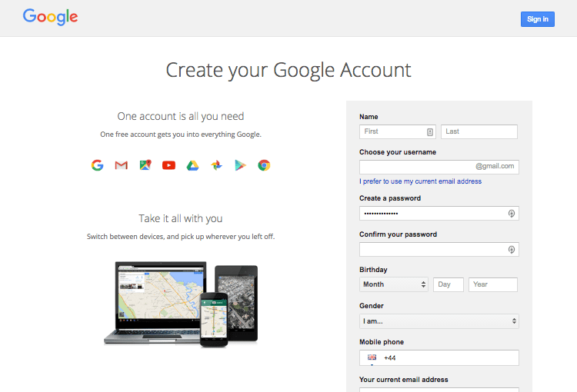Click into the Create a password field

tap(439, 213)
